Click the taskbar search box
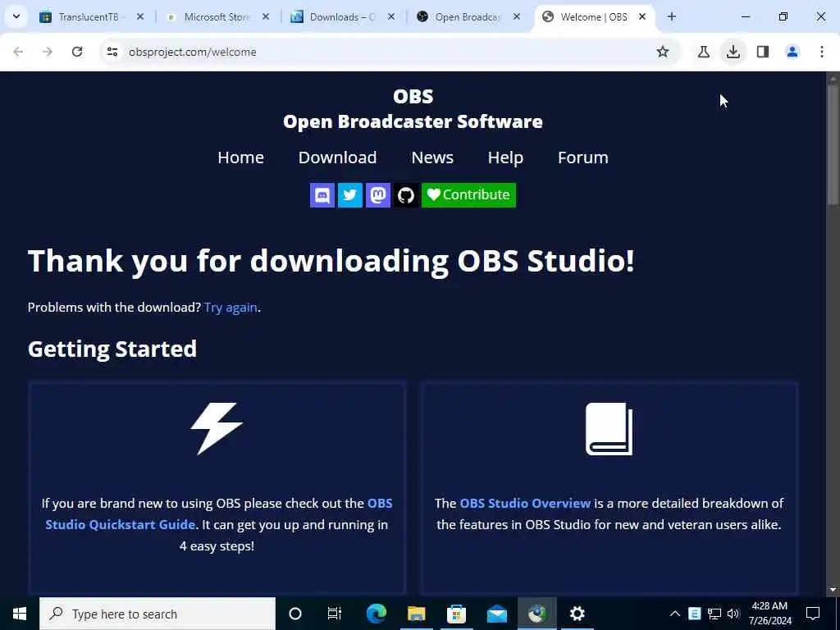This screenshot has height=630, width=840. point(157,614)
